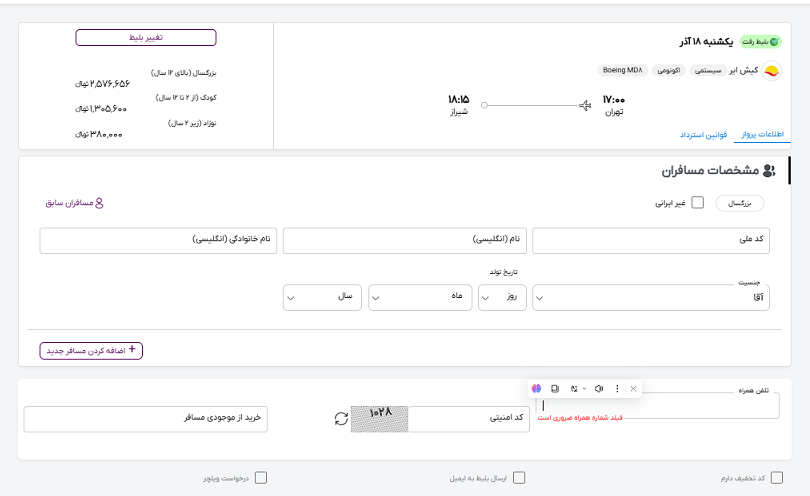This screenshot has height=496, width=810.
Task: Click the خرید از موجودی مسافر field
Action: [x=146, y=419]
